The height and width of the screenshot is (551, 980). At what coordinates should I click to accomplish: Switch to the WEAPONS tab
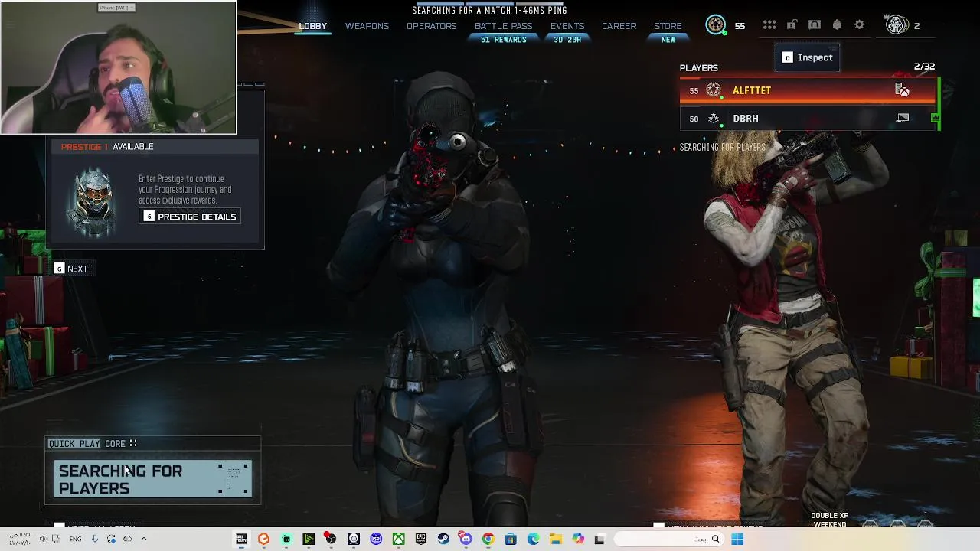click(x=367, y=26)
